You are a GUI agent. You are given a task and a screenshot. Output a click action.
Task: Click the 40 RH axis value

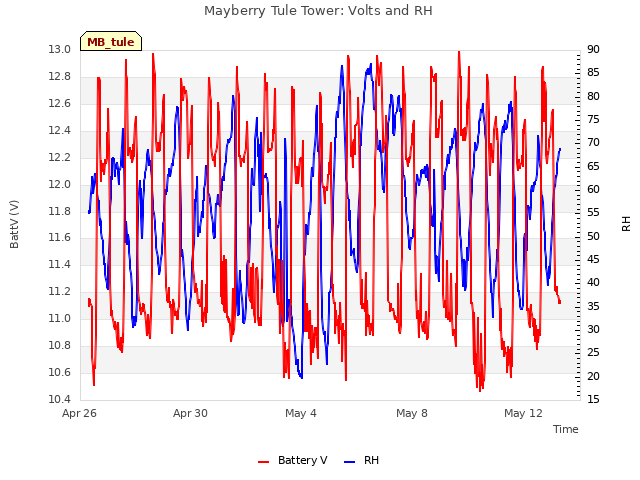tap(593, 282)
